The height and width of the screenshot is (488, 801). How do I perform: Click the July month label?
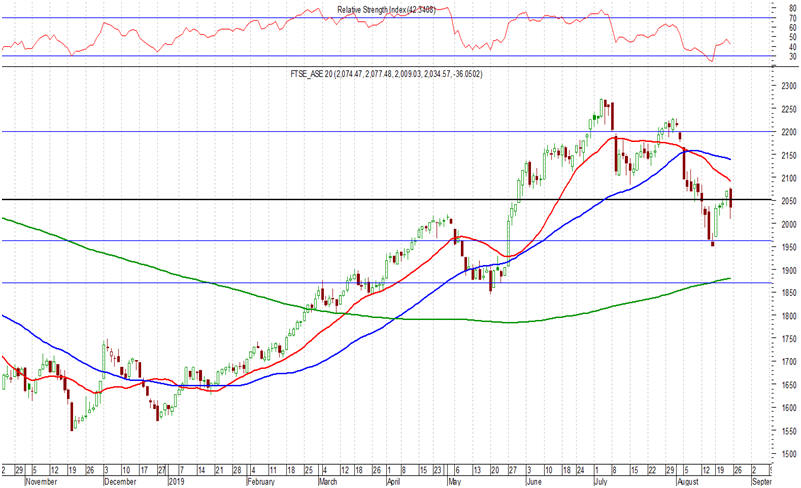pyautogui.click(x=601, y=482)
